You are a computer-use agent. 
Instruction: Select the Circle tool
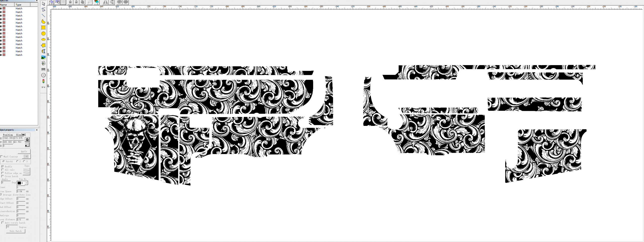tap(43, 33)
